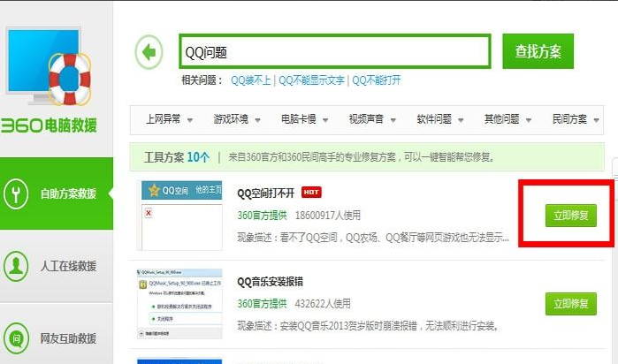This screenshot has width=618, height=364.
Task: Click the red HOT badge icon
Action: 311,192
